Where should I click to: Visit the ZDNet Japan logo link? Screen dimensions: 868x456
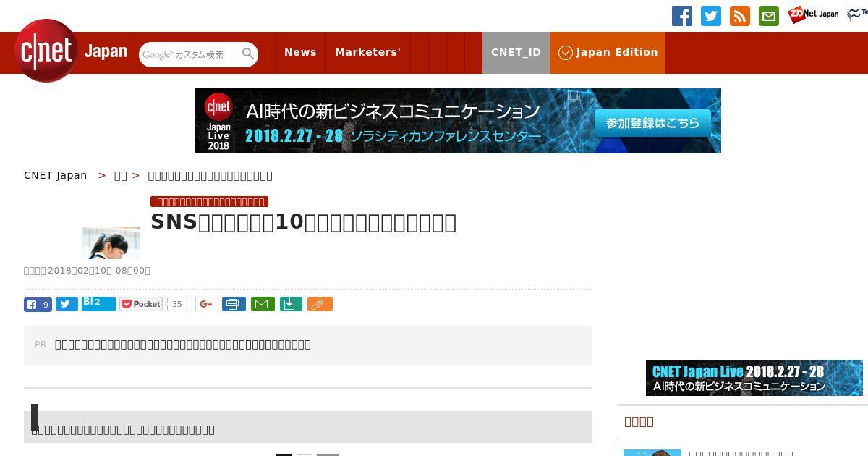coord(814,14)
